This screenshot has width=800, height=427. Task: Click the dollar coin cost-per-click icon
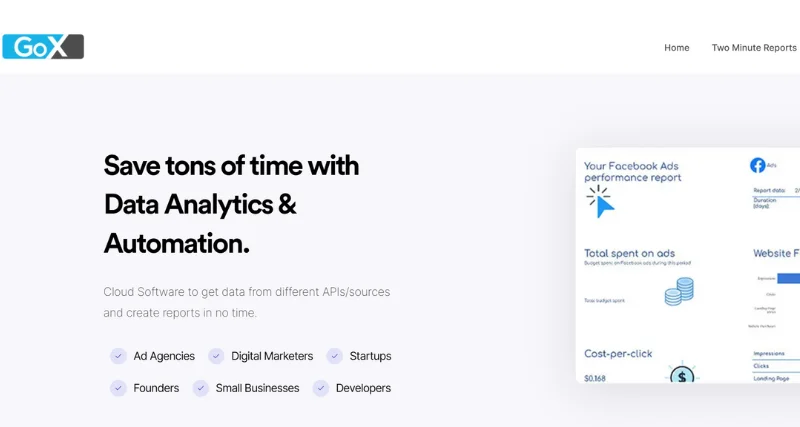click(x=683, y=375)
